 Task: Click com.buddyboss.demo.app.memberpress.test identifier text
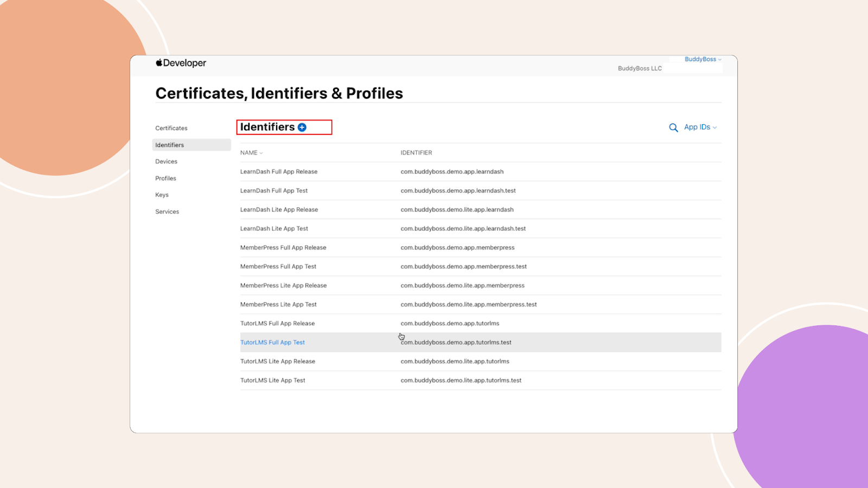[464, 267]
